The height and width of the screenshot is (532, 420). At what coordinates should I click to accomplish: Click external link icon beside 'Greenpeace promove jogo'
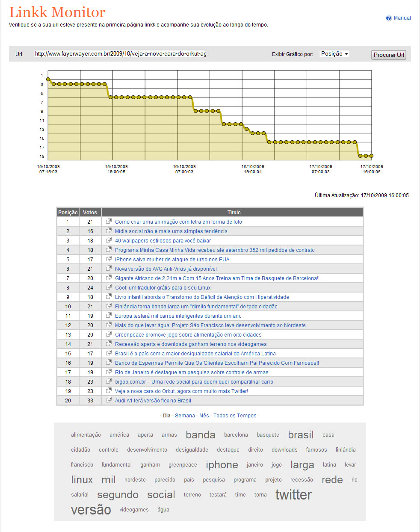pos(109,334)
